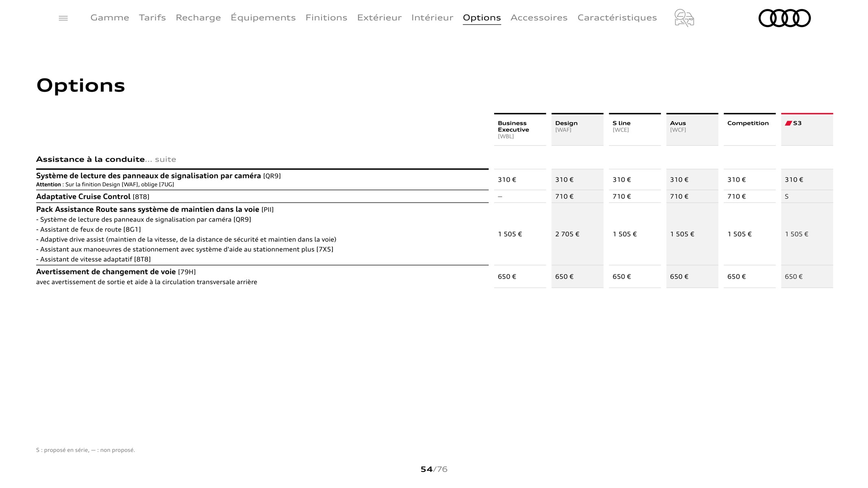The width and height of the screenshot is (868, 488).
Task: Click the S value in S3 column
Action: click(x=787, y=196)
